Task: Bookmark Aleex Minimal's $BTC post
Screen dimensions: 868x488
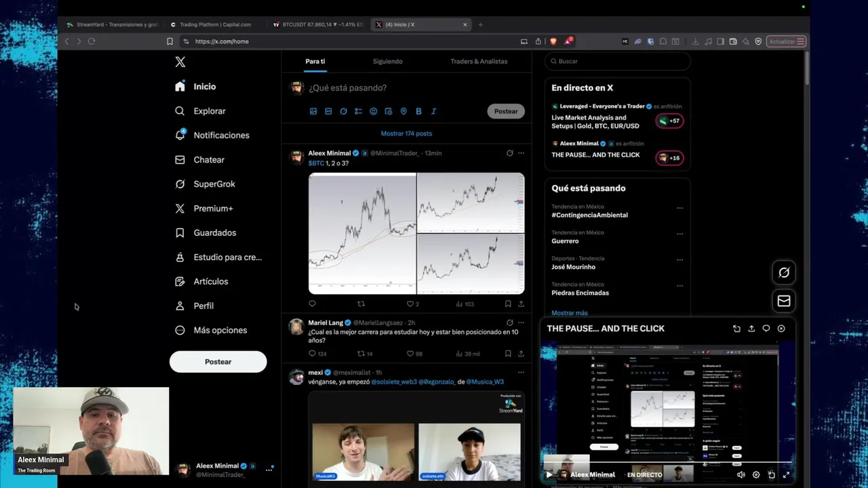Action: click(508, 304)
